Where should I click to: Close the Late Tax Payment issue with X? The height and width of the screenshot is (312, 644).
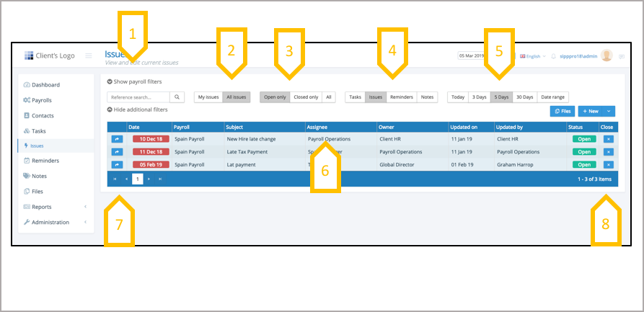[607, 152]
